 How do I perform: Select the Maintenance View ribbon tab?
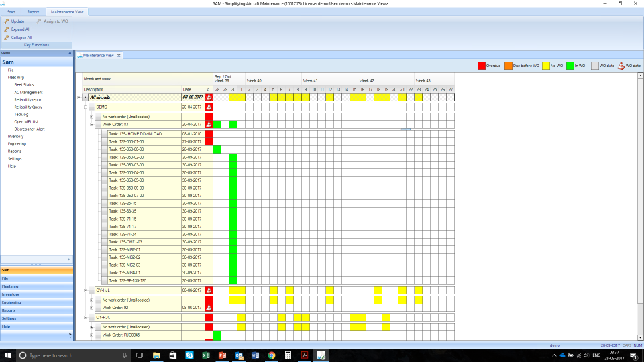click(x=67, y=12)
